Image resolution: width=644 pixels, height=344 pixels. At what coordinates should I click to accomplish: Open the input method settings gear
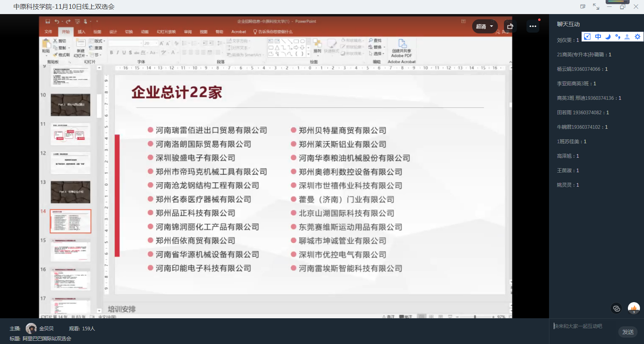pos(637,37)
